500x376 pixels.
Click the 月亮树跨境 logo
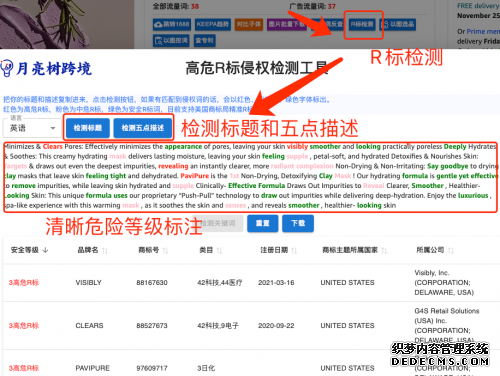click(x=46, y=68)
